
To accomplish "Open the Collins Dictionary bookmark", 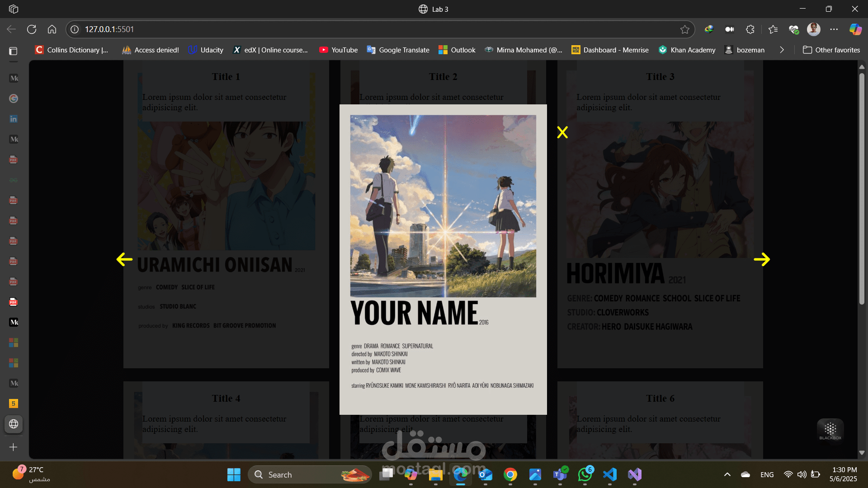I will tap(72, 50).
